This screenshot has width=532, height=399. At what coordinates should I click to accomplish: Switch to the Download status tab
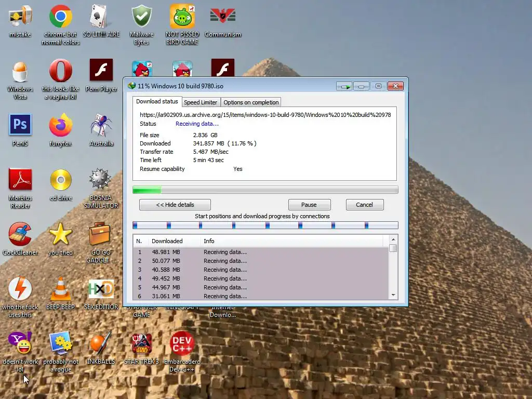(x=157, y=101)
